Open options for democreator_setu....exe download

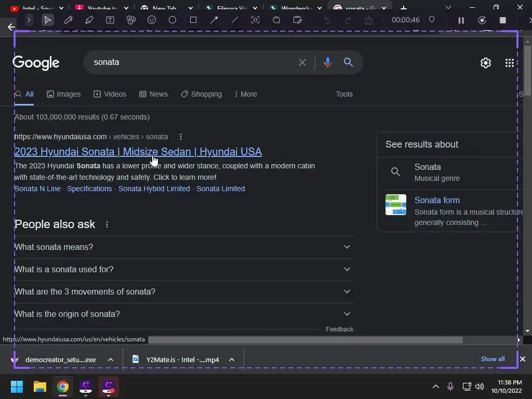(x=111, y=360)
